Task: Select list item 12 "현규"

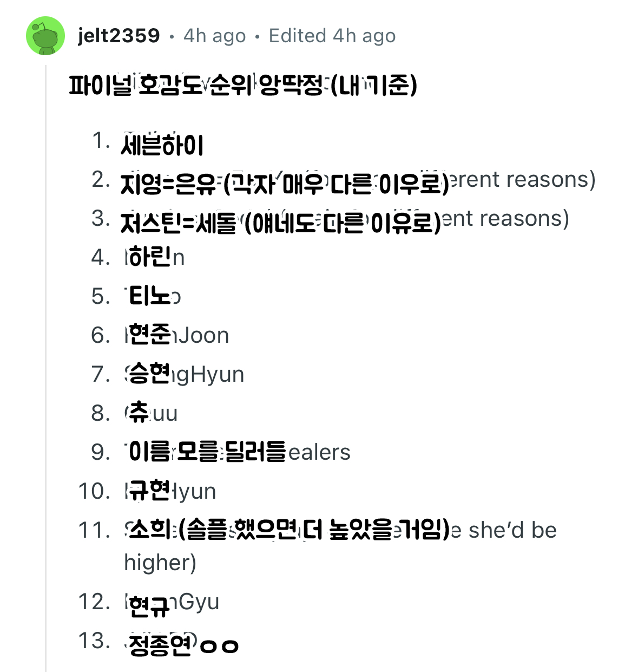Action: (x=150, y=606)
